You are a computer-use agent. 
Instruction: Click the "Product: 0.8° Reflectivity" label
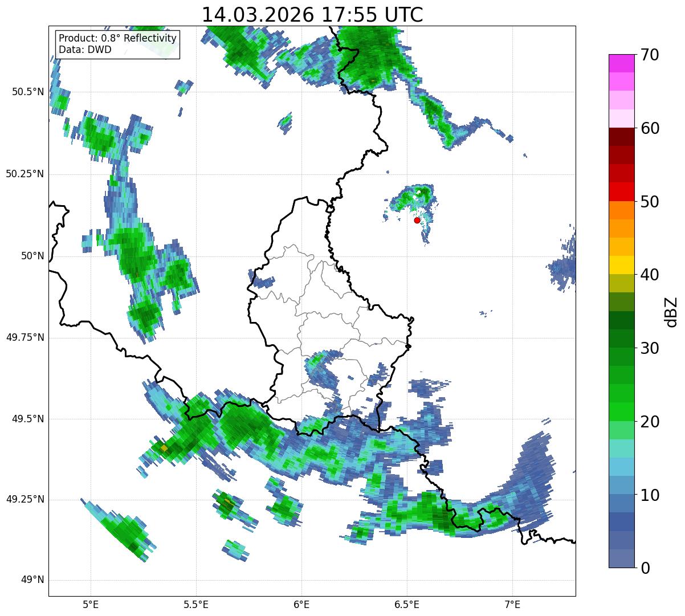click(x=117, y=38)
